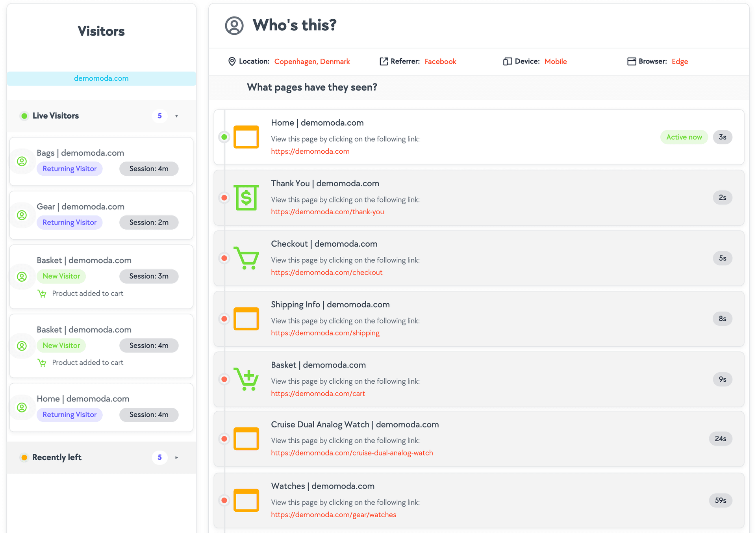Click the 9s duration badge
This screenshot has width=756, height=533.
point(723,379)
